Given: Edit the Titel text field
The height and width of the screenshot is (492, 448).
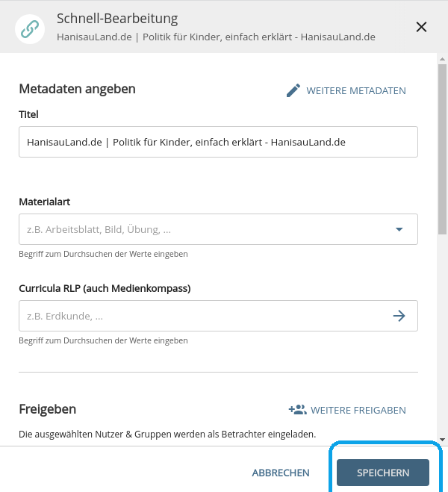Looking at the screenshot, I should 218,142.
